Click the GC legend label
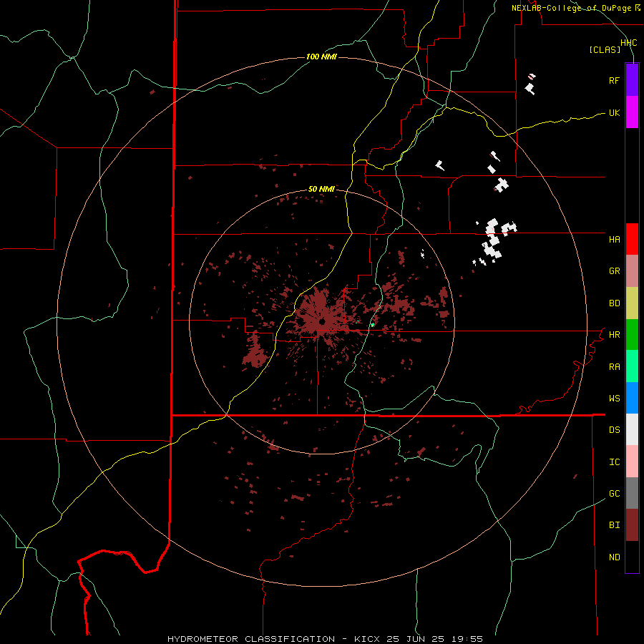 pyautogui.click(x=614, y=493)
